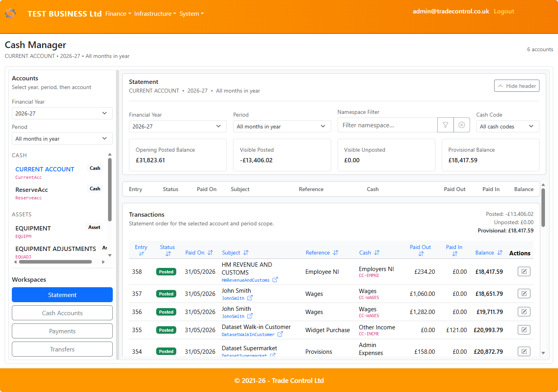Switch to Transfers workspace
The width and height of the screenshot is (558, 392).
point(62,349)
